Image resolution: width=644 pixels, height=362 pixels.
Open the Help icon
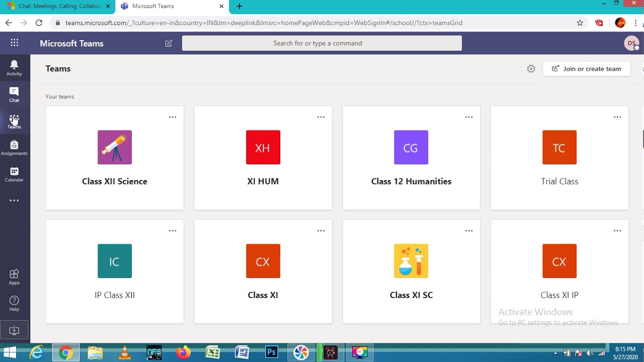(x=14, y=303)
